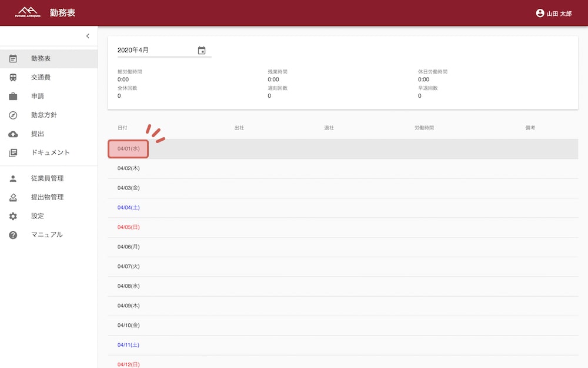Viewport: 588px width, 368px height.
Task: Click the マニュアル help question icon
Action: (13, 235)
